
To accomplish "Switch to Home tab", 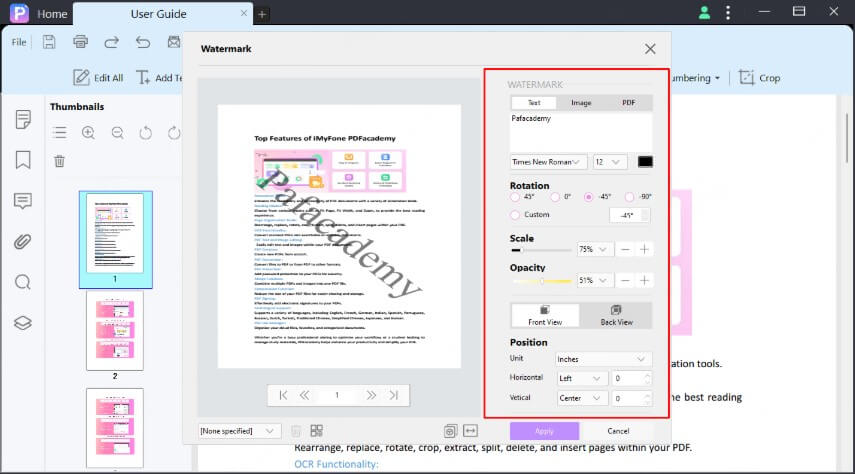I will (x=52, y=14).
